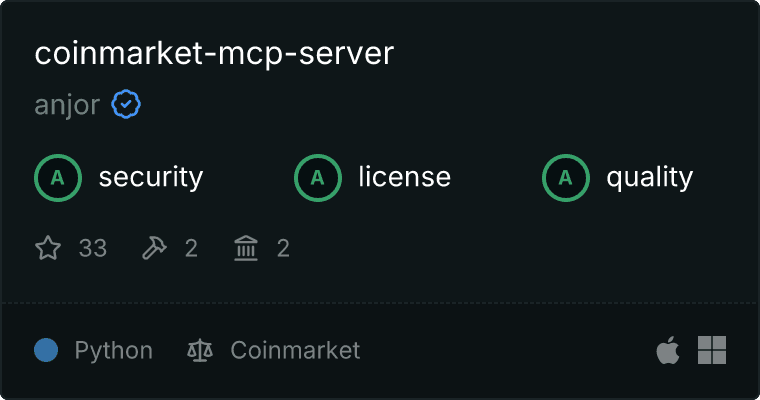Select the license rating label
This screenshot has height=400, width=760.
[x=404, y=176]
